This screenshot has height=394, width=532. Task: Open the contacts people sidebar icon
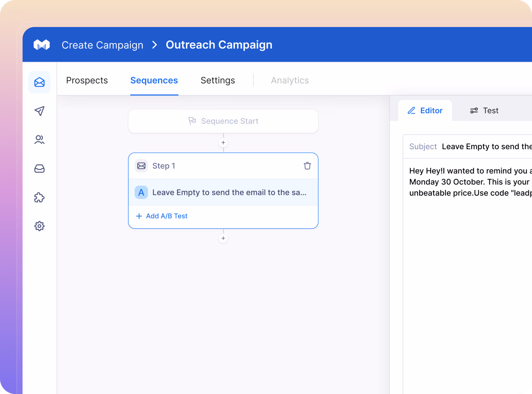click(39, 140)
